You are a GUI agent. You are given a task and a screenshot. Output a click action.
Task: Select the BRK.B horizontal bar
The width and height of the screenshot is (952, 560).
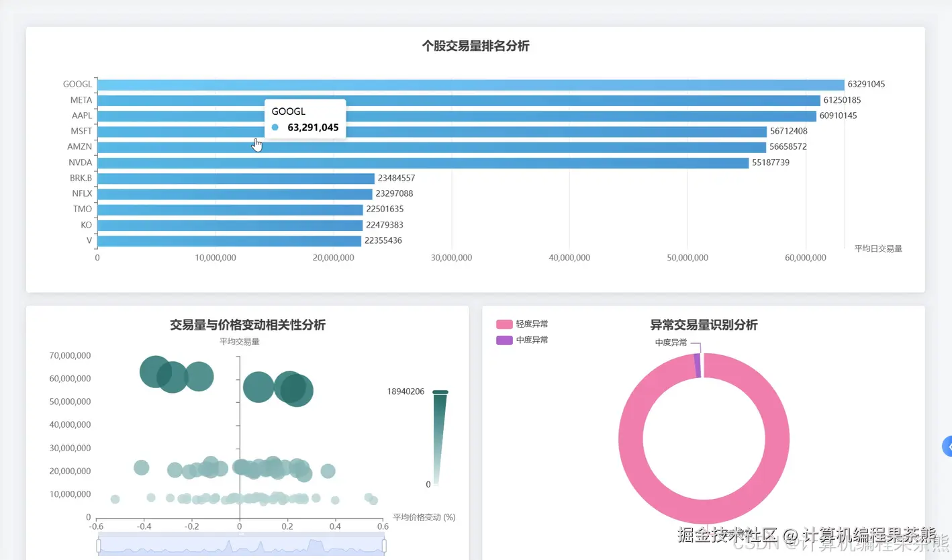(x=236, y=179)
